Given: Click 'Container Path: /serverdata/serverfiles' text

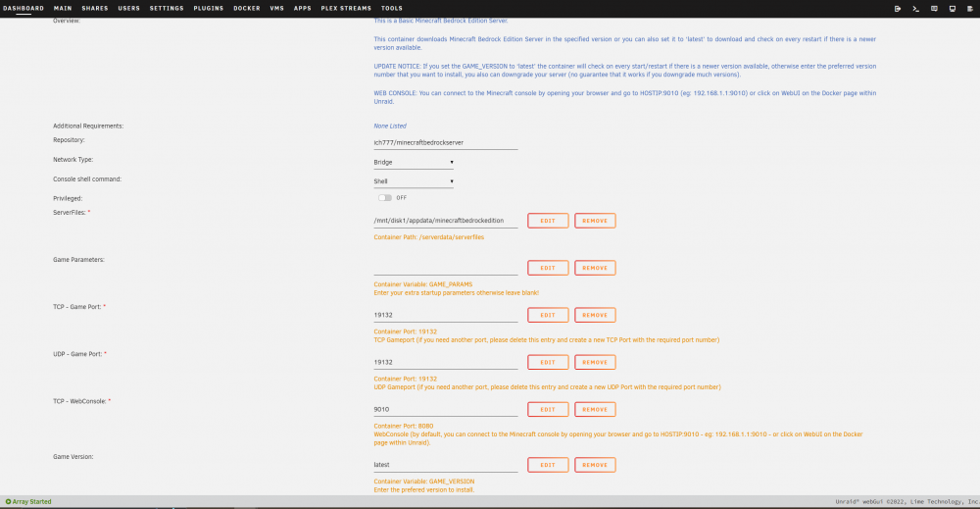Looking at the screenshot, I should coord(429,237).
